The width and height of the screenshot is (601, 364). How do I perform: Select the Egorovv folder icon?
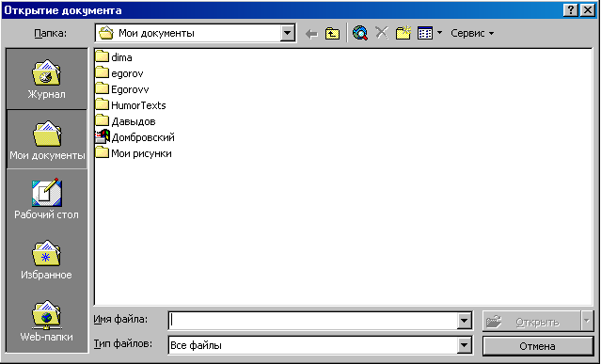tap(102, 89)
